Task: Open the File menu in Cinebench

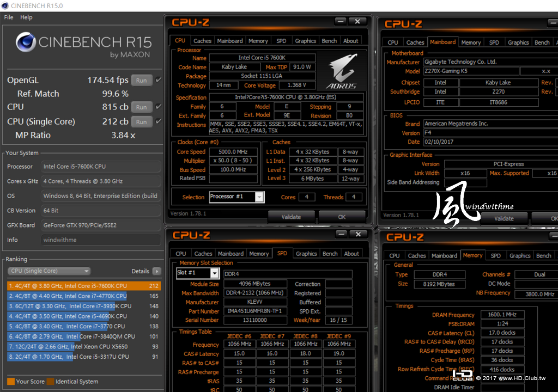Action: (x=9, y=17)
